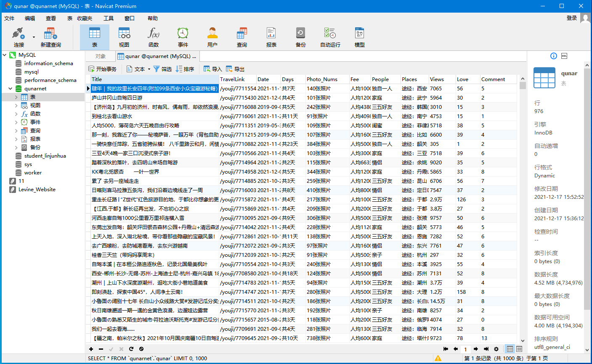Switch to form view at bottom right

(519, 349)
